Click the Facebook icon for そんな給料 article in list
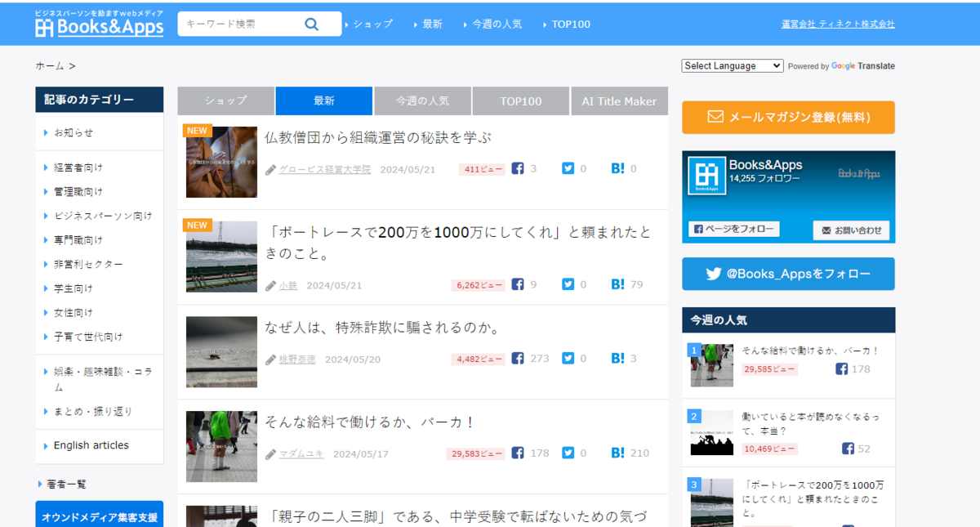The width and height of the screenshot is (980, 527). tap(518, 453)
